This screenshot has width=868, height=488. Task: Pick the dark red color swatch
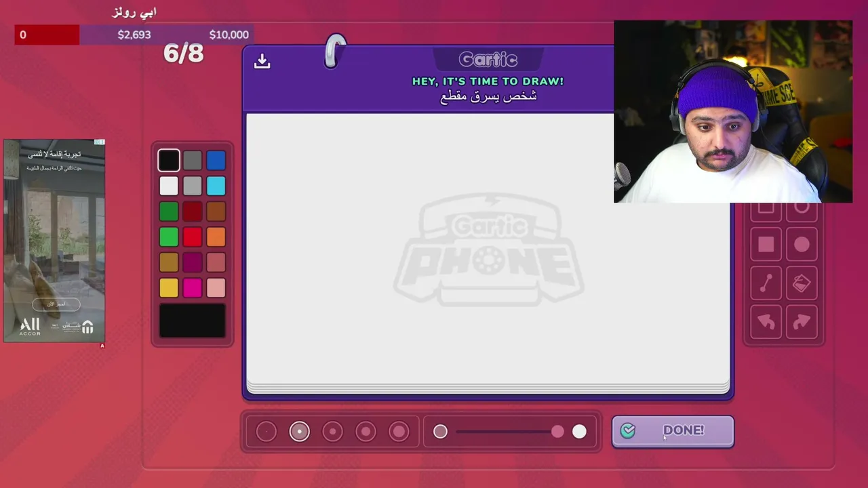point(193,211)
